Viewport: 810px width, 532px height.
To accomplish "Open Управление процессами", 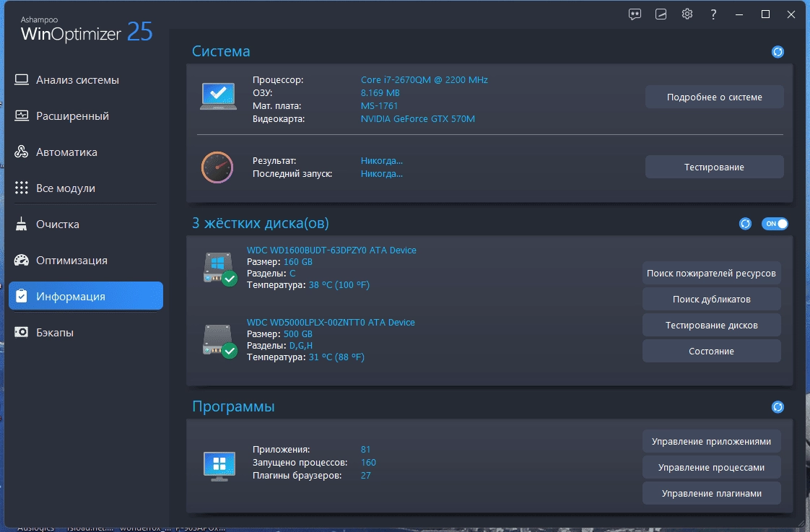I will [711, 468].
